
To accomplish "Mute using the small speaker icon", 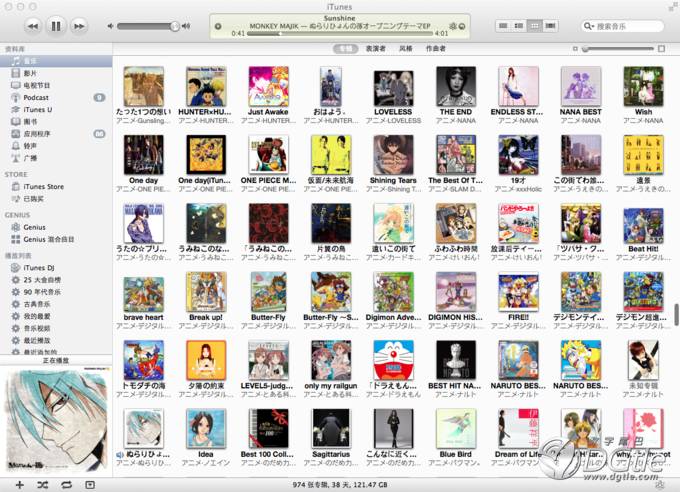I will point(111,26).
